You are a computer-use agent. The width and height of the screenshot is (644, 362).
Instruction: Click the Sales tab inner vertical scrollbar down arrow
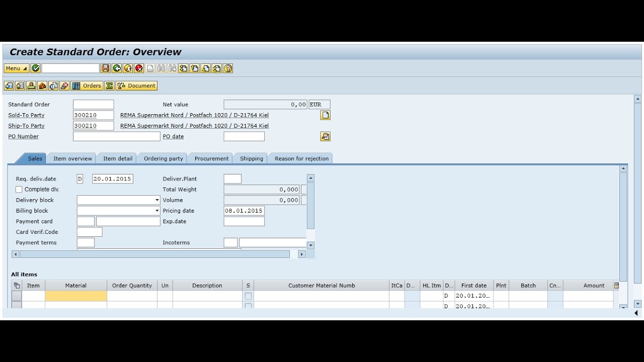pyautogui.click(x=310, y=245)
